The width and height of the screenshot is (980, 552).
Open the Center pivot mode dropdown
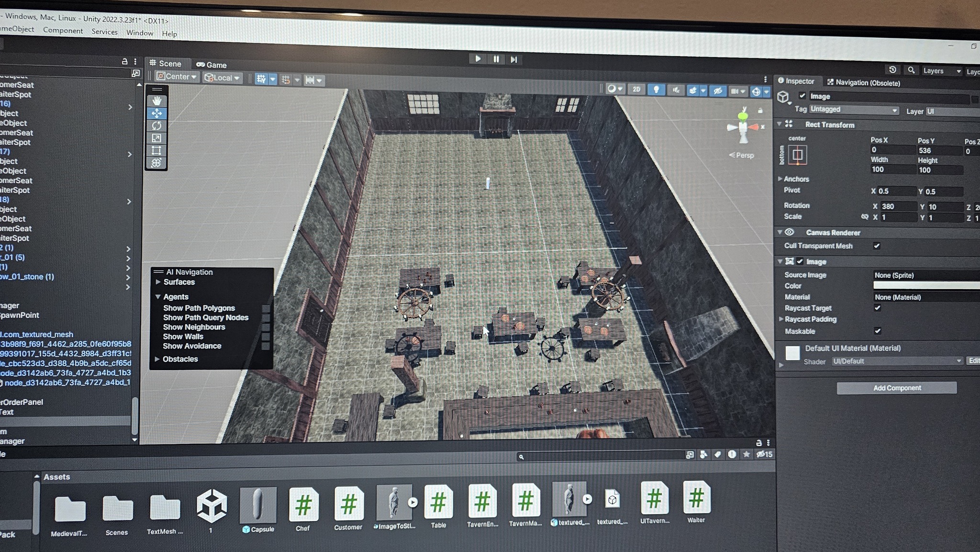tap(177, 77)
